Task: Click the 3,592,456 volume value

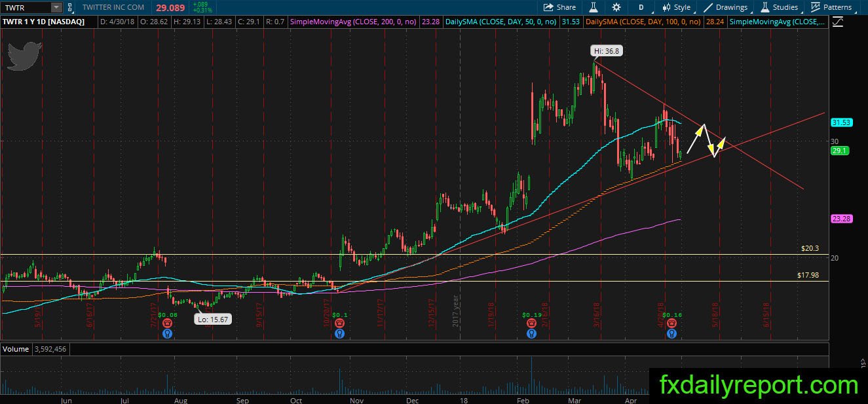Action: tap(49, 349)
